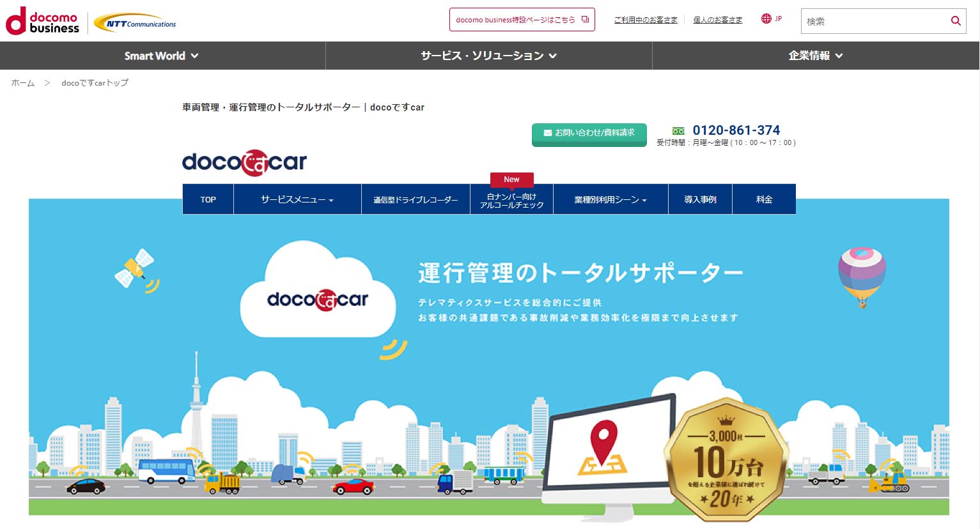Open the サービスメニュー dropdown
The height and width of the screenshot is (529, 980).
pyautogui.click(x=297, y=199)
